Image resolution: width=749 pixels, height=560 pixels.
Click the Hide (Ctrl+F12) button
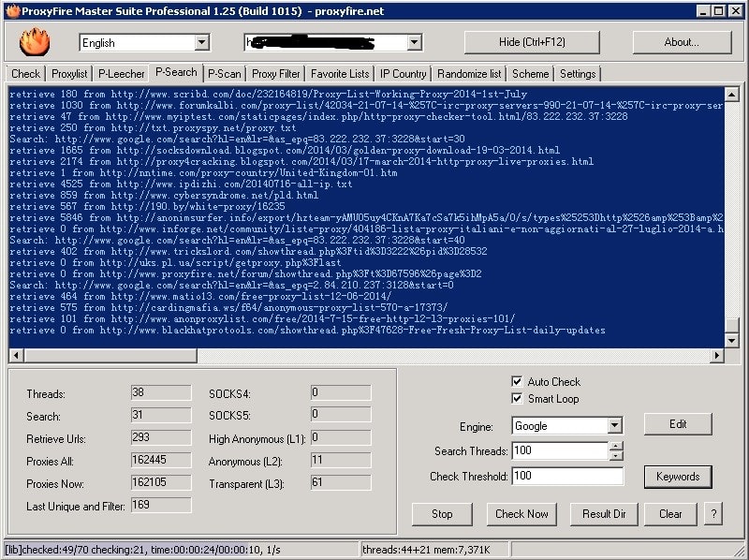[x=532, y=42]
